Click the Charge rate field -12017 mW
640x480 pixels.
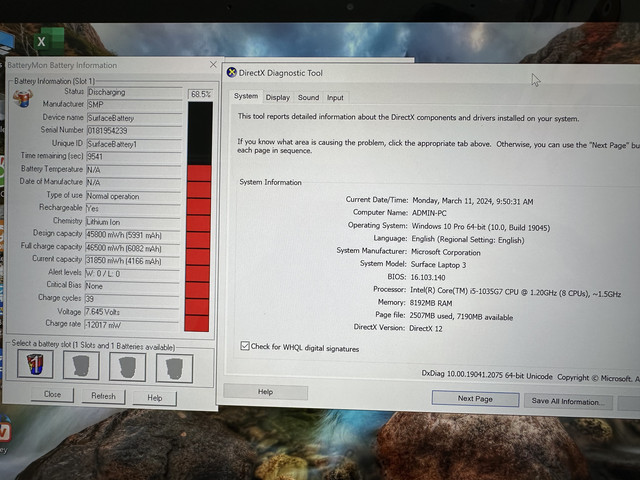pos(131,325)
